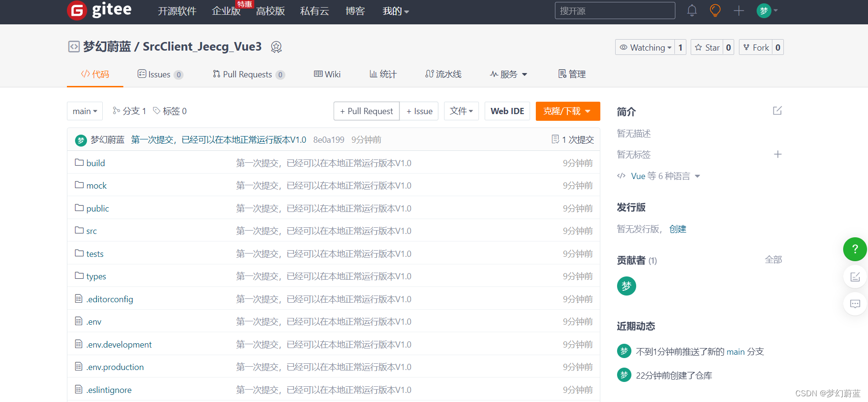
Task: Open the Watching dropdown
Action: (645, 47)
